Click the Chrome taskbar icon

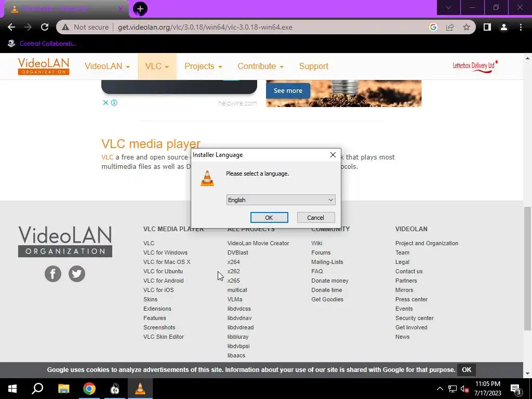[89, 389]
